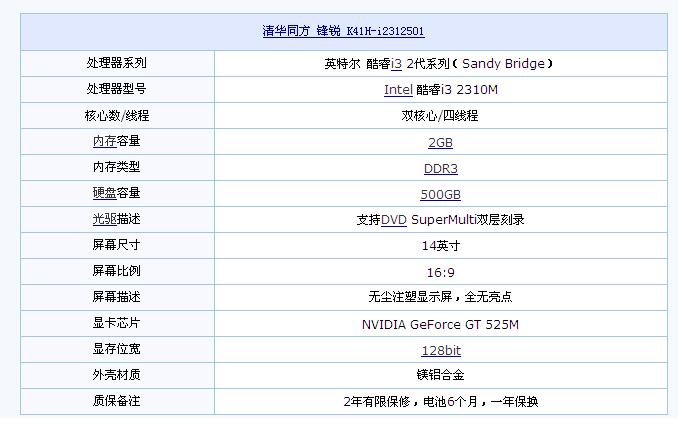
Task: Click the DVD link in optical drive row
Action: click(394, 220)
